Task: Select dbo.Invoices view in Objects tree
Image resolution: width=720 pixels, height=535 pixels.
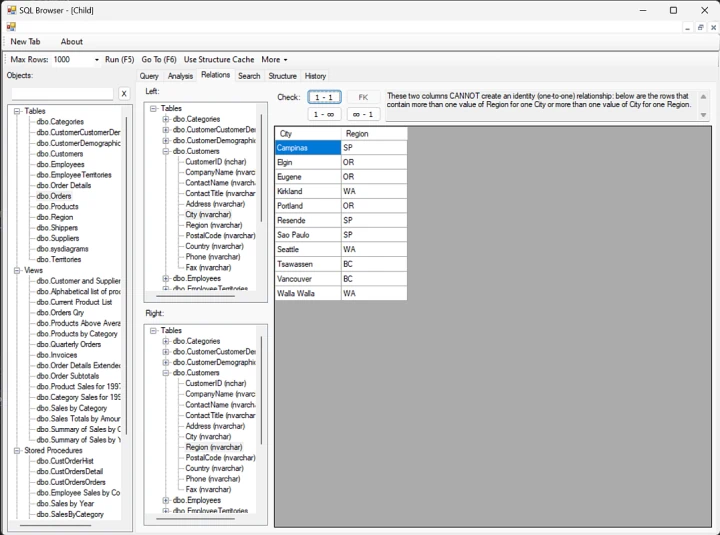Action: tap(57, 355)
